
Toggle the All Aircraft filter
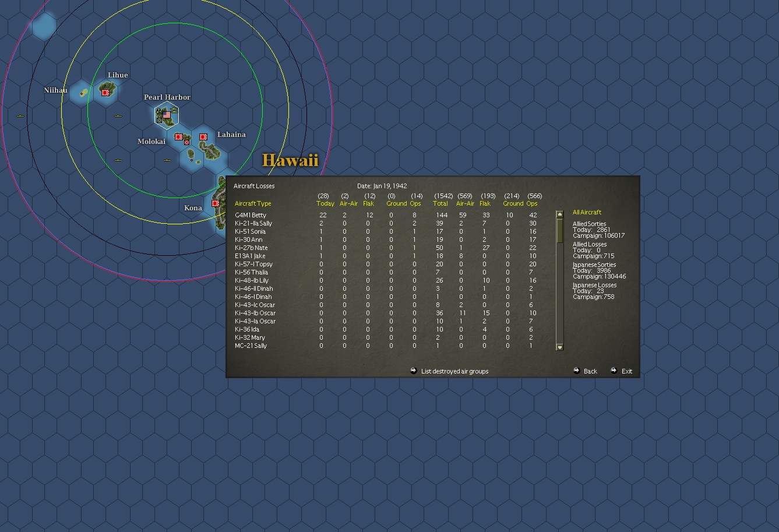point(587,212)
